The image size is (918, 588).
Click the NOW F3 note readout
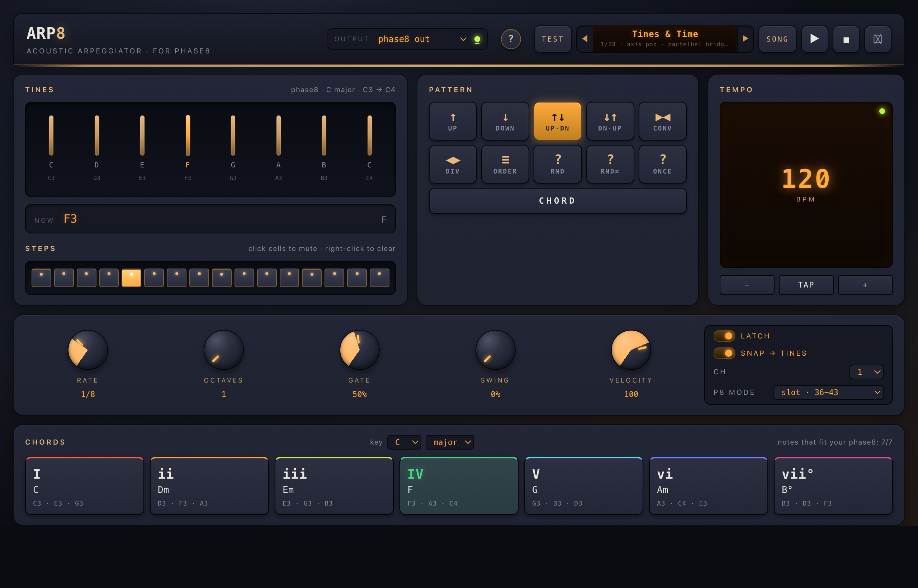(210, 219)
